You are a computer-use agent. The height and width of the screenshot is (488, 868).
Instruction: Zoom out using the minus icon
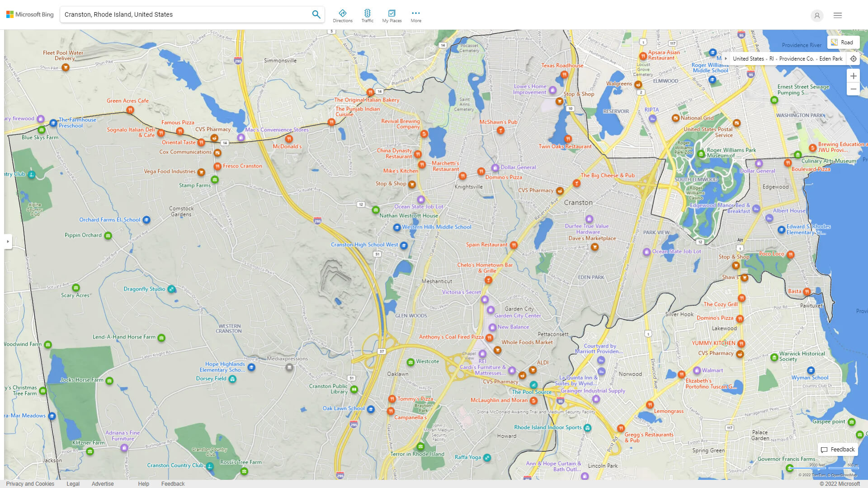point(854,89)
